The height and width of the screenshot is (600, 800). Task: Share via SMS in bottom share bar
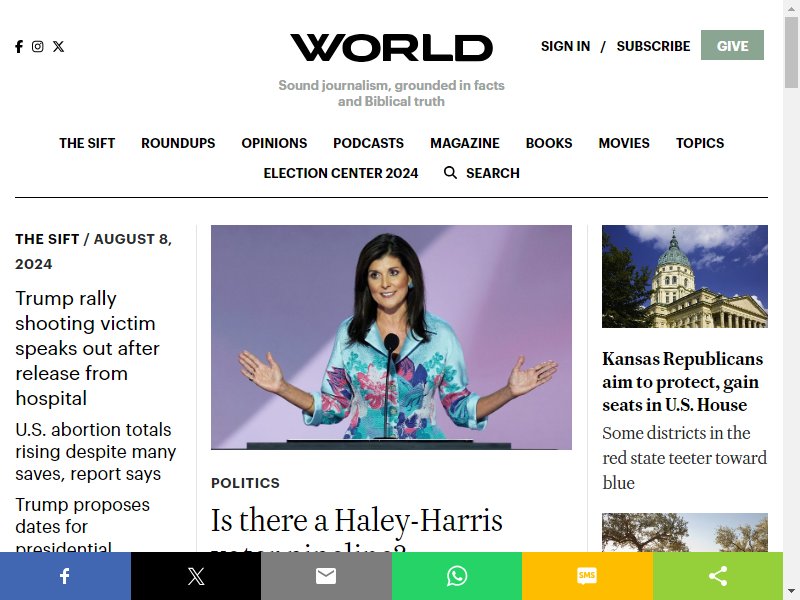(x=587, y=576)
